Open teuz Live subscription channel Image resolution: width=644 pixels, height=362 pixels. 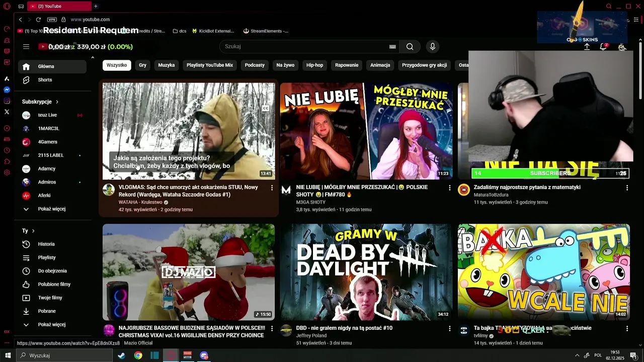coord(52,115)
